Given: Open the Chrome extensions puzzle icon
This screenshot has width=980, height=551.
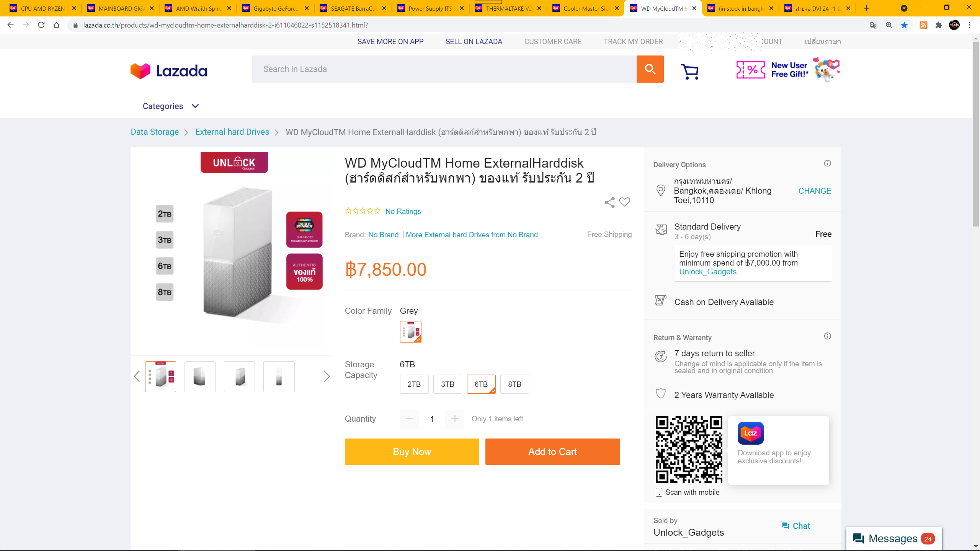Looking at the screenshot, I should (939, 25).
